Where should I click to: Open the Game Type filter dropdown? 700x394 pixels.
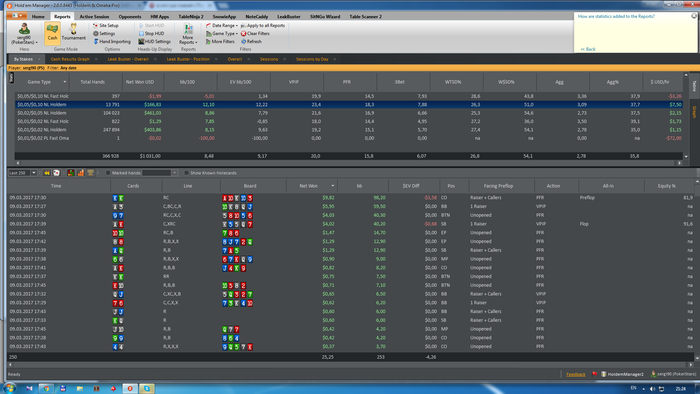tap(222, 33)
